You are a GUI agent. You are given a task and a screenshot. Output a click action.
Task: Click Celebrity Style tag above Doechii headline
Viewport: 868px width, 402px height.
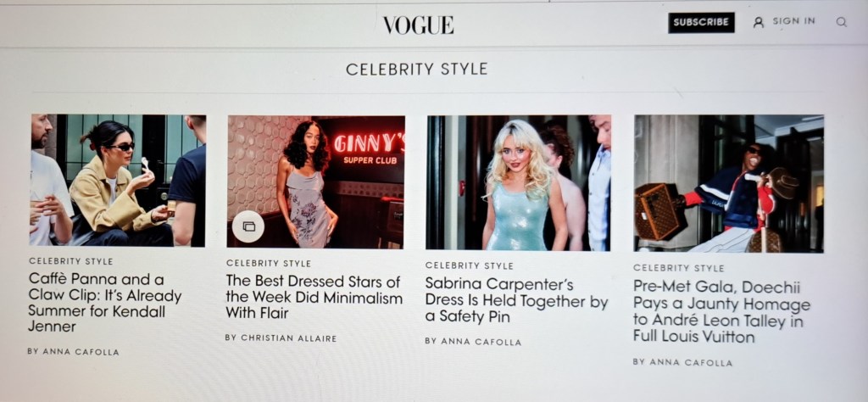coord(679,268)
